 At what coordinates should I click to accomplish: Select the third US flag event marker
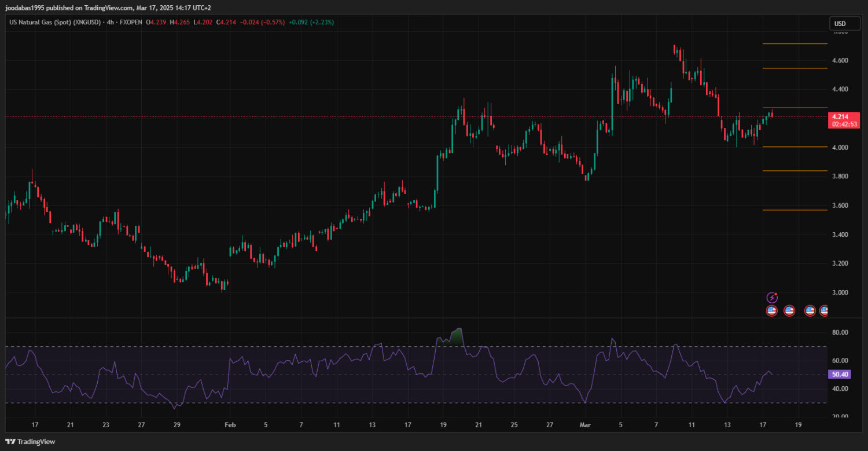(x=810, y=311)
